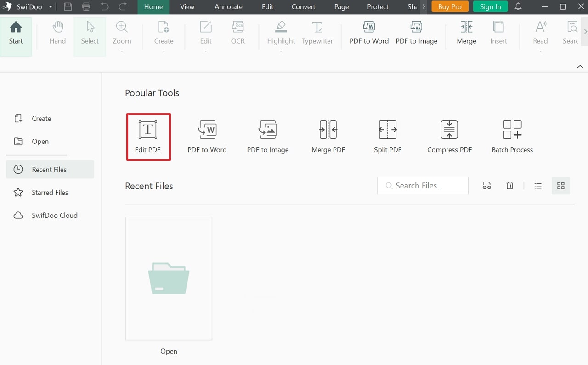Screen dimensions: 588x365
Task: Click the Start home icon
Action: [16, 28]
